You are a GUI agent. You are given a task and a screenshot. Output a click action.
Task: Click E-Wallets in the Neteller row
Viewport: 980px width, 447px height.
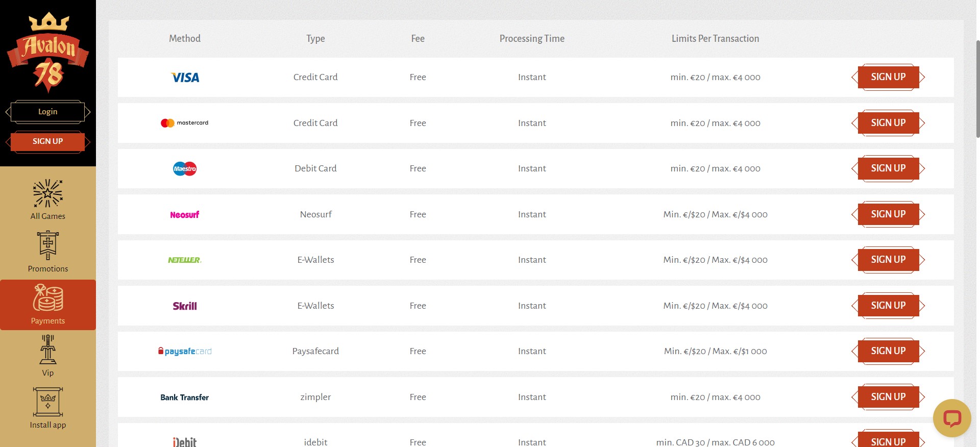315,260
